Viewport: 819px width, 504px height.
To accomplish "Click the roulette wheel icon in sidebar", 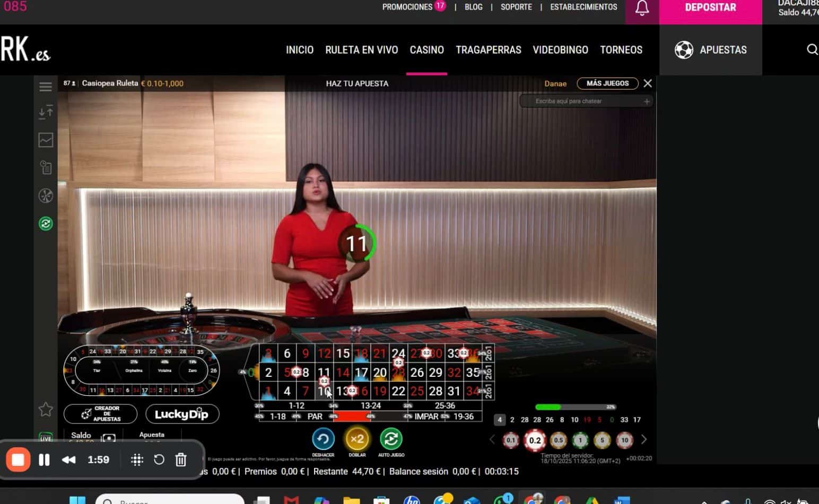I will pyautogui.click(x=46, y=196).
